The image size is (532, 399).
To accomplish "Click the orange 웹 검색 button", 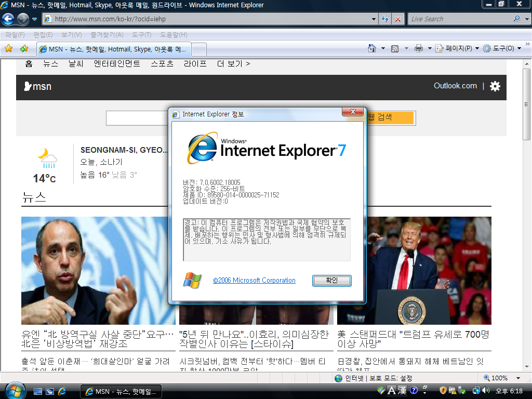I will pyautogui.click(x=391, y=117).
